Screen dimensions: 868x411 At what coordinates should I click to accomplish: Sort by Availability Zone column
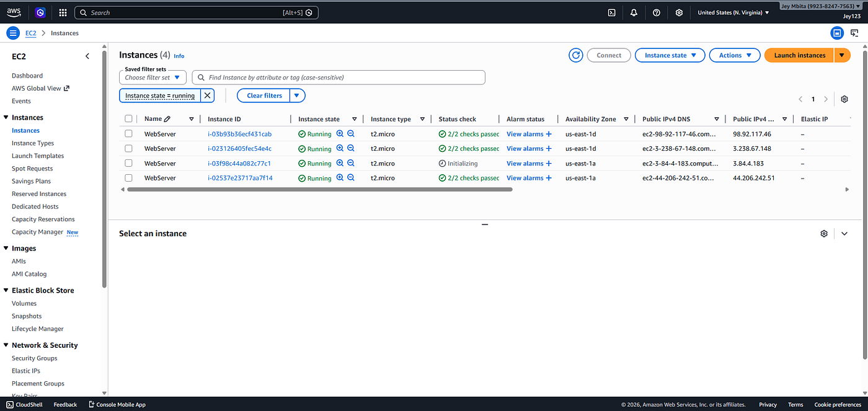tap(626, 119)
